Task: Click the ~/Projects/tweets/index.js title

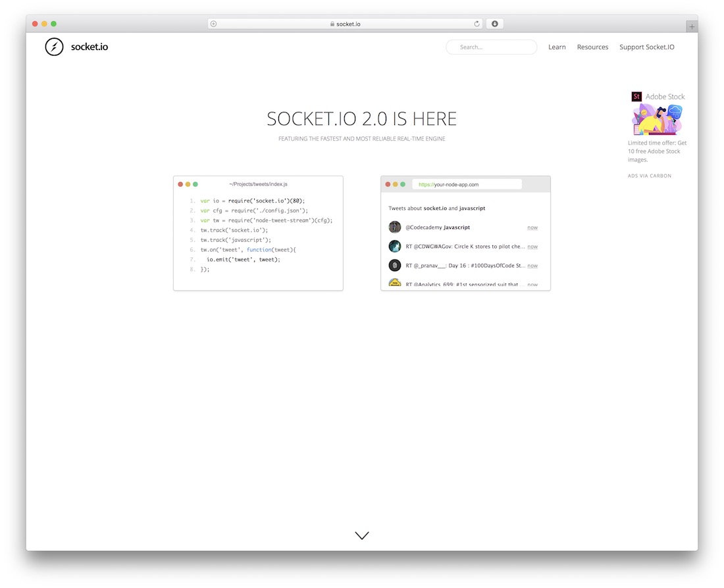Action: pyautogui.click(x=258, y=184)
